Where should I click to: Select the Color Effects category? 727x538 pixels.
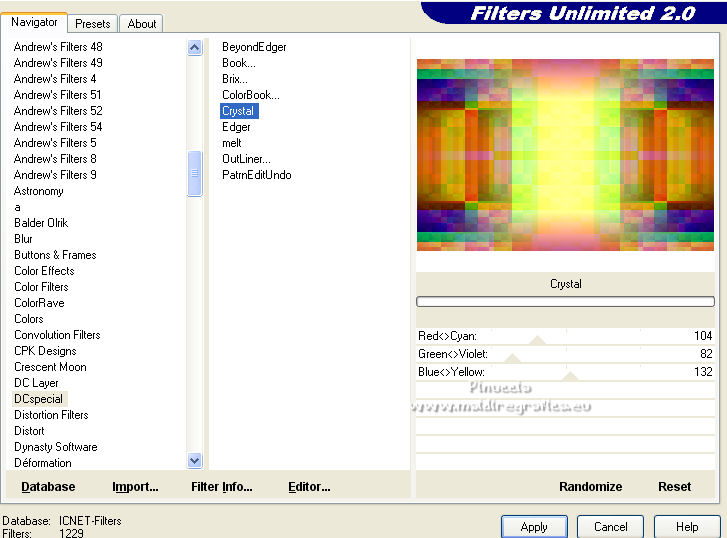[x=44, y=271]
